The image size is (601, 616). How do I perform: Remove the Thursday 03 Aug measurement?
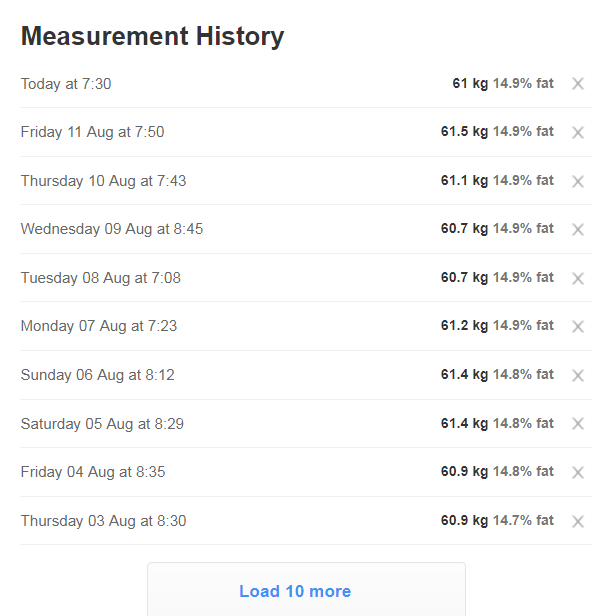pos(577,521)
